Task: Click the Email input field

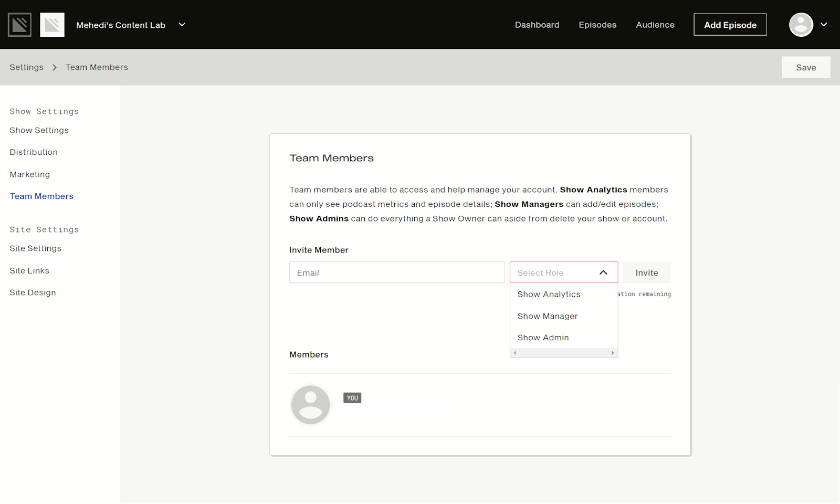Action: pyautogui.click(x=396, y=272)
